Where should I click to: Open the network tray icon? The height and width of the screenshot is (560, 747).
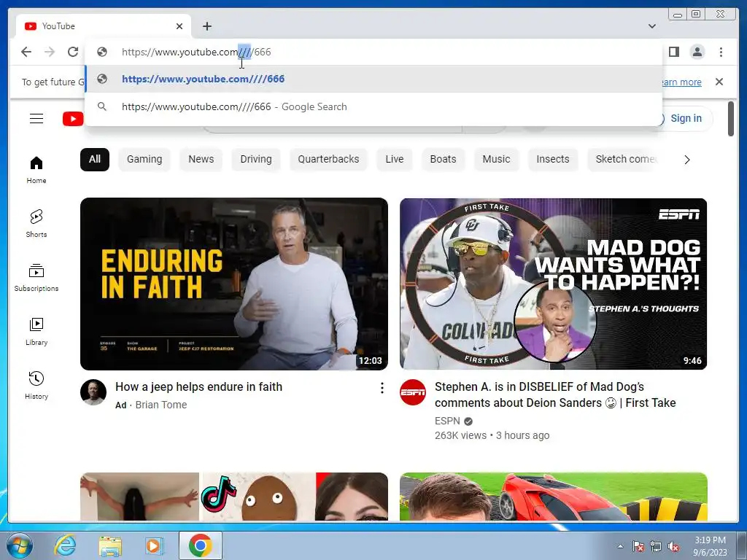(656, 546)
